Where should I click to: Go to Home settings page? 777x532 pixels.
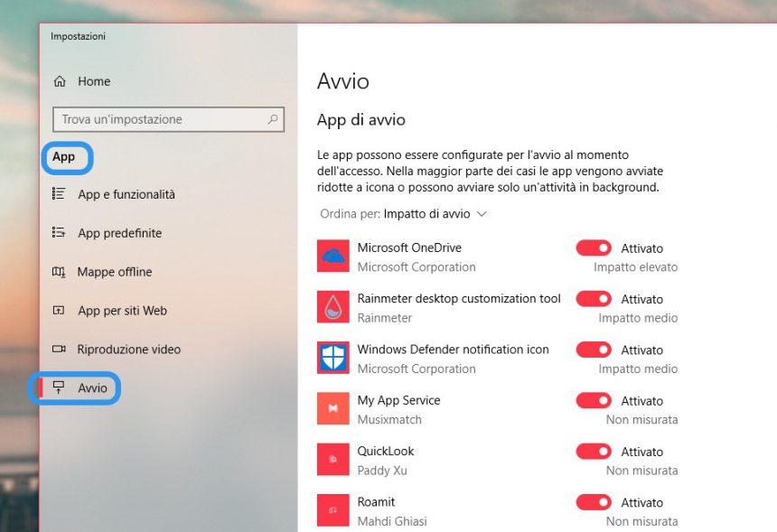tap(94, 81)
